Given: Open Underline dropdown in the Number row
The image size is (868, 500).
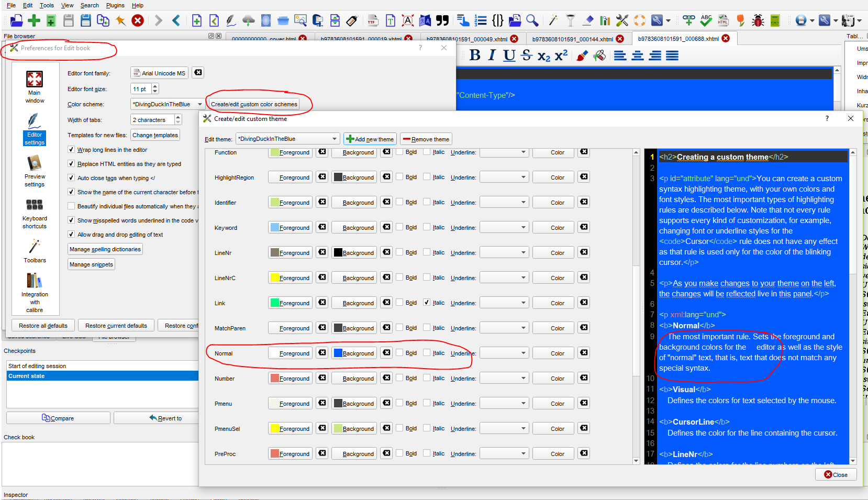Looking at the screenshot, I should [x=504, y=379].
